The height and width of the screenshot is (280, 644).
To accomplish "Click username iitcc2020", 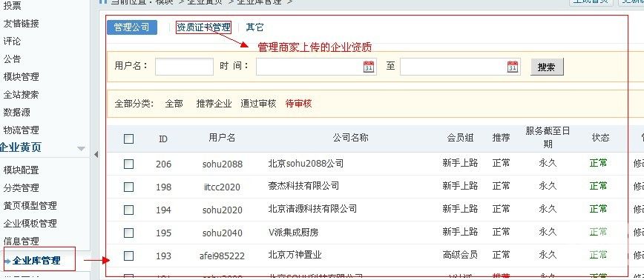I will pyautogui.click(x=222, y=187).
